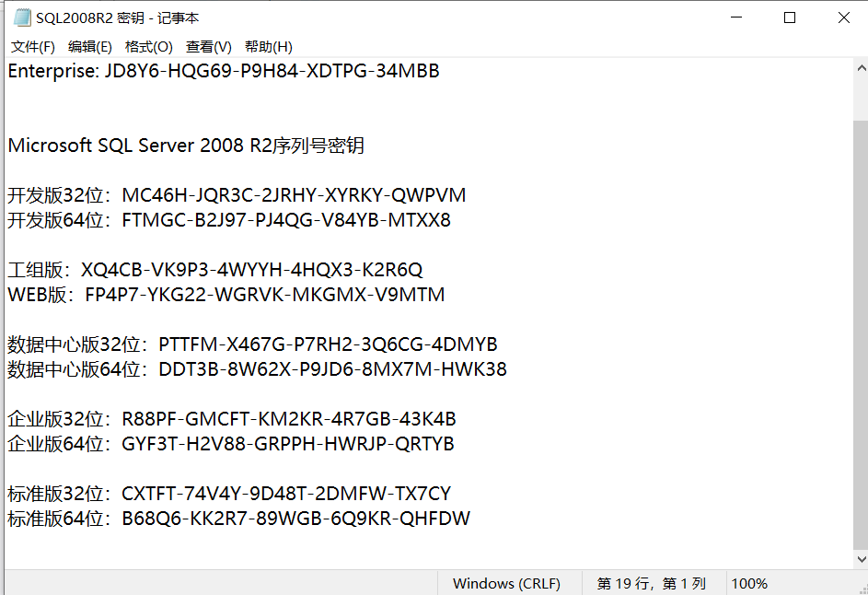Click the 数据中心版64位 key line
Viewport: 868px width, 595px height.
click(x=258, y=369)
